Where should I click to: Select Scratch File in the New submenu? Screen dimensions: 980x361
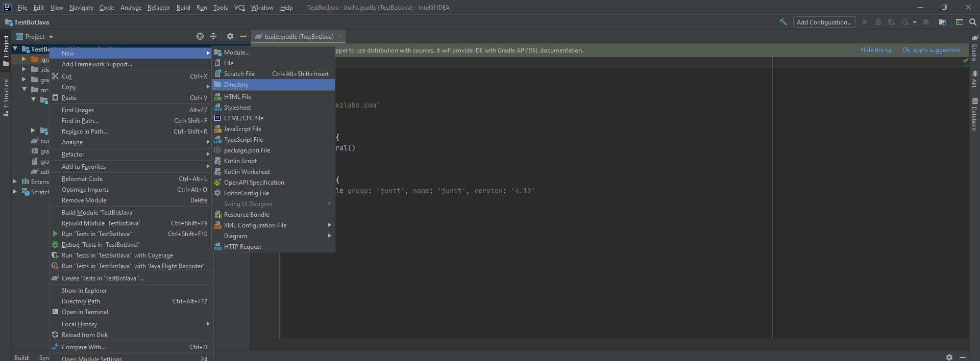click(274, 73)
